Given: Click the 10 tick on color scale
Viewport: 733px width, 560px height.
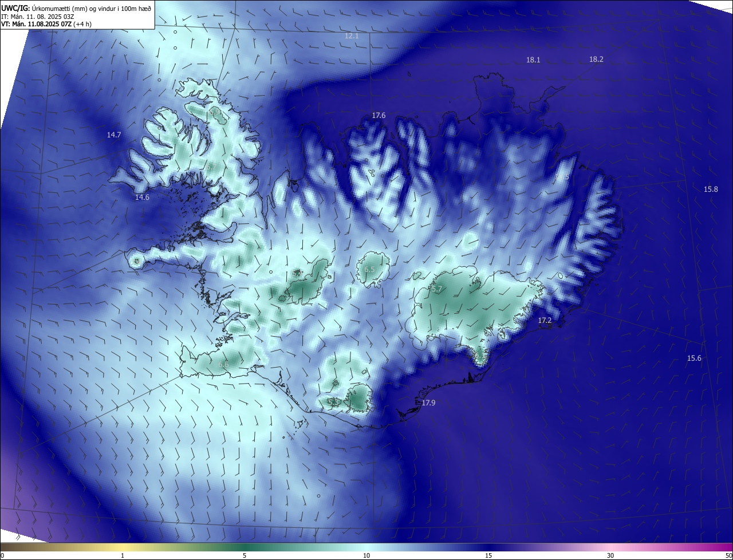Looking at the screenshot, I should (366, 555).
